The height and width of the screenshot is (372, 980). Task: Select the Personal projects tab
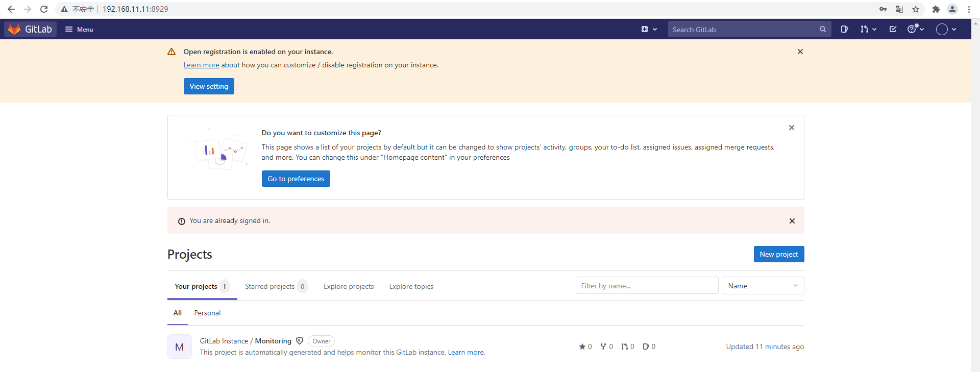(207, 313)
